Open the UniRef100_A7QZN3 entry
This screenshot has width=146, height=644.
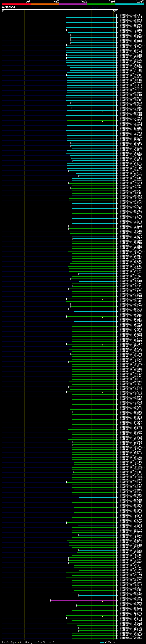click(x=131, y=30)
